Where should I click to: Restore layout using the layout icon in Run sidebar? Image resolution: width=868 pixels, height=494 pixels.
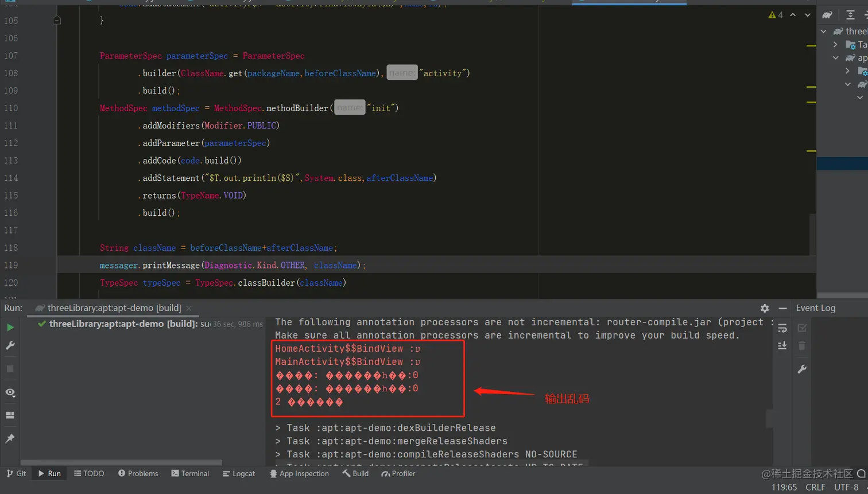pos(10,415)
